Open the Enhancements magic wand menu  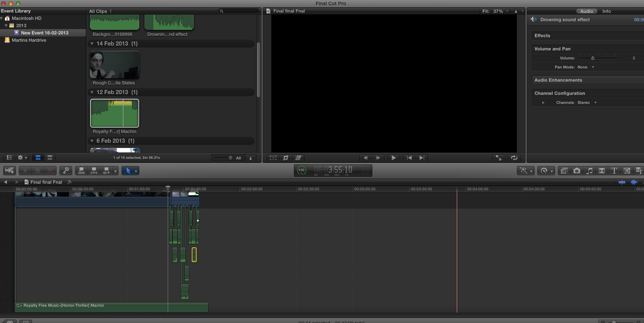coord(526,171)
